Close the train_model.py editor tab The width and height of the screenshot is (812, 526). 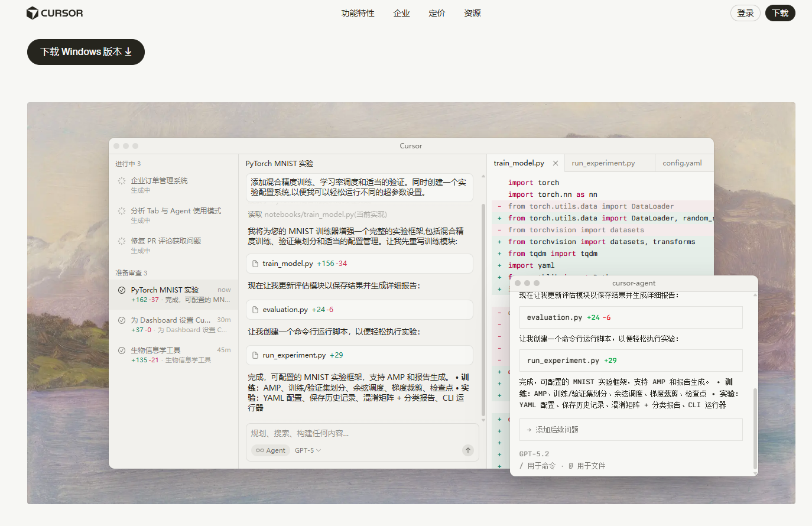click(556, 163)
